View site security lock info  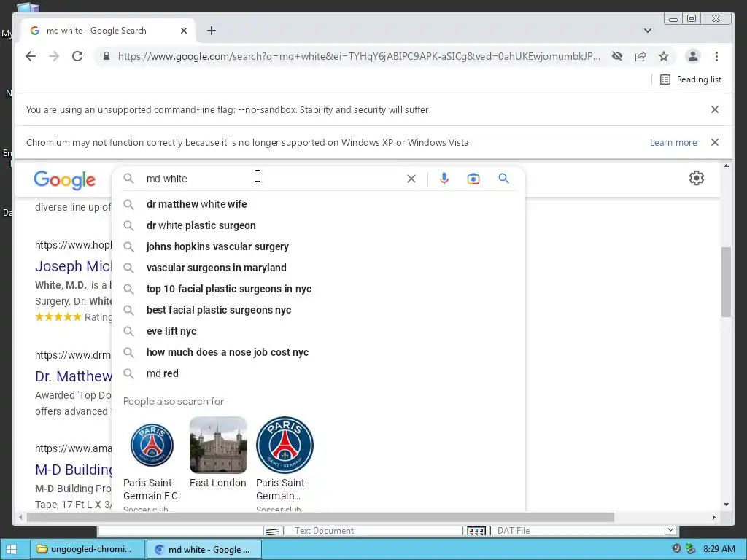[x=107, y=56]
